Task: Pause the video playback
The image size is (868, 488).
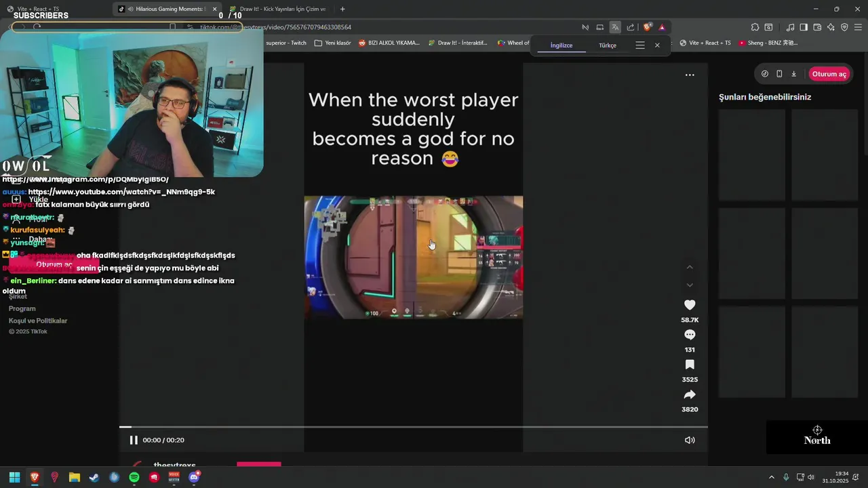Action: [134, 440]
